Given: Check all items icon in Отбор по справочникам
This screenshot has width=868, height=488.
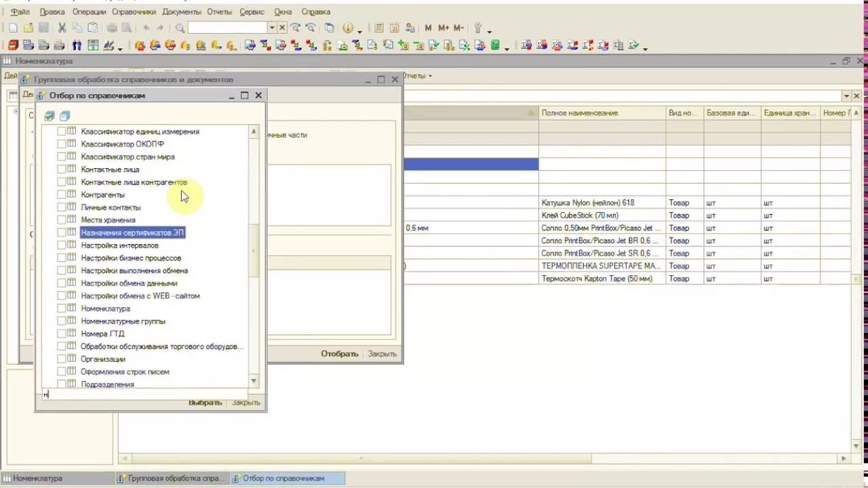Looking at the screenshot, I should click(x=50, y=116).
